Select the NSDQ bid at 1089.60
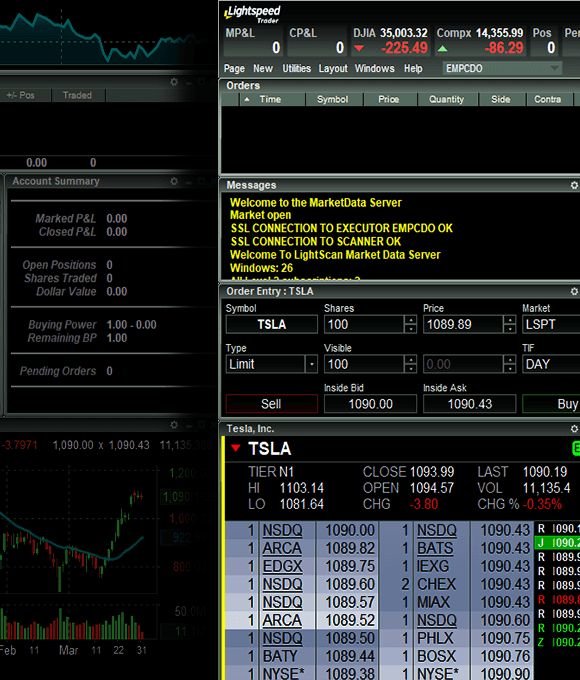This screenshot has height=680, width=580. pyautogui.click(x=302, y=585)
